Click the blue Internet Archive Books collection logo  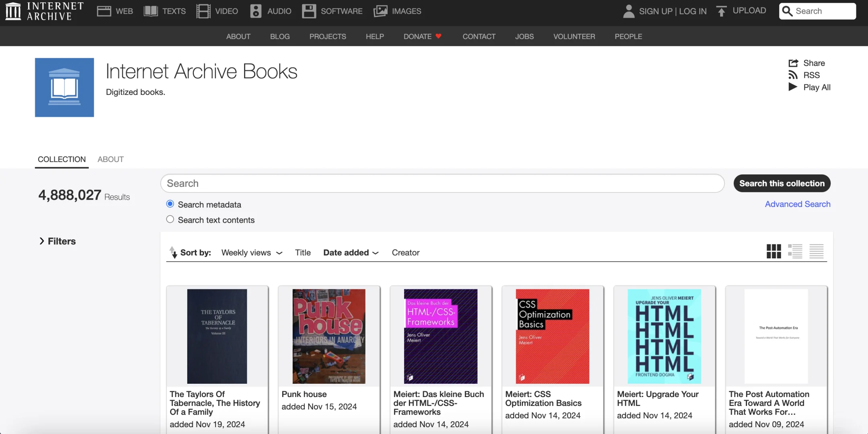tap(64, 87)
